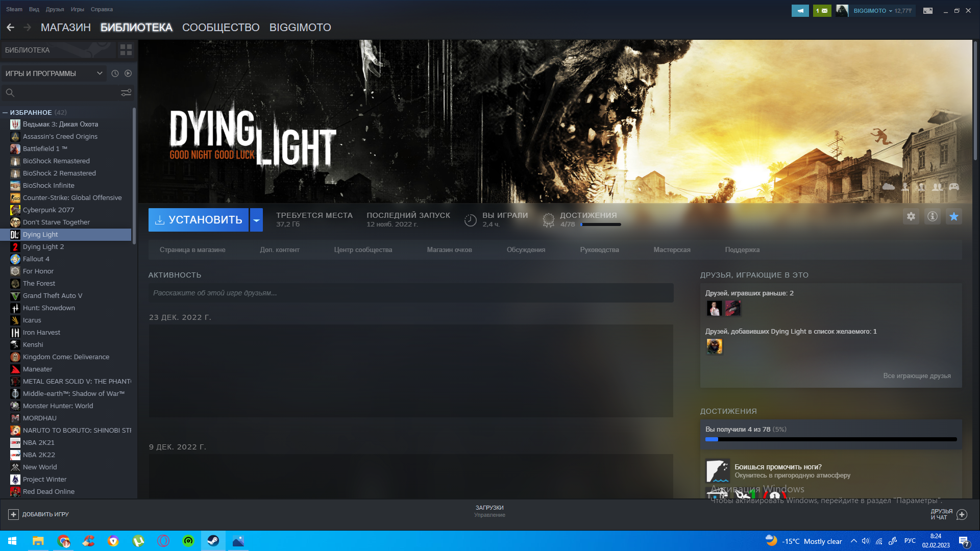This screenshot has width=980, height=551.
Task: Go to the СООБЩЕСТВО section
Action: 220,28
